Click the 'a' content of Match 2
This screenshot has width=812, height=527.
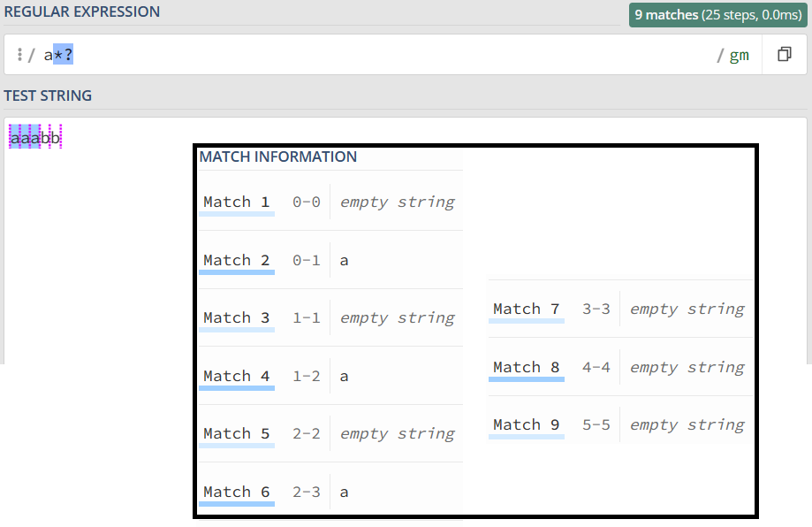[x=345, y=260]
